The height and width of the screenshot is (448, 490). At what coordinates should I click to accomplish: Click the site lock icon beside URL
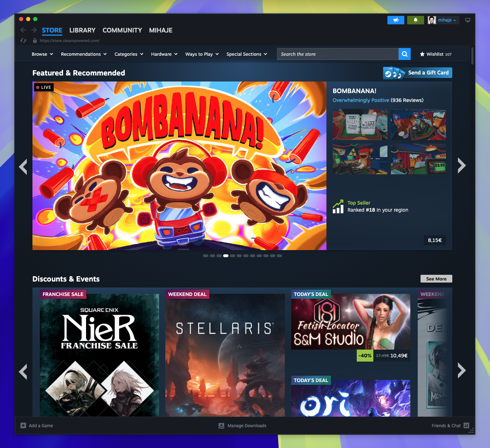[x=35, y=41]
